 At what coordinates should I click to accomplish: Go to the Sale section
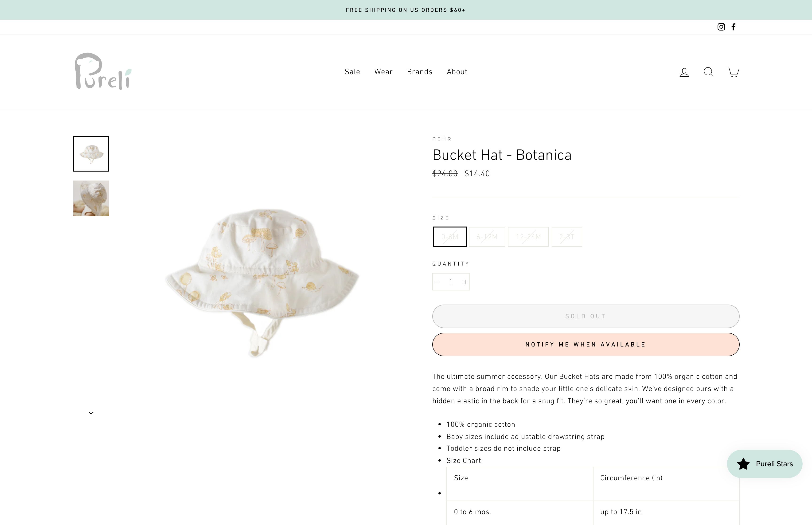point(352,72)
